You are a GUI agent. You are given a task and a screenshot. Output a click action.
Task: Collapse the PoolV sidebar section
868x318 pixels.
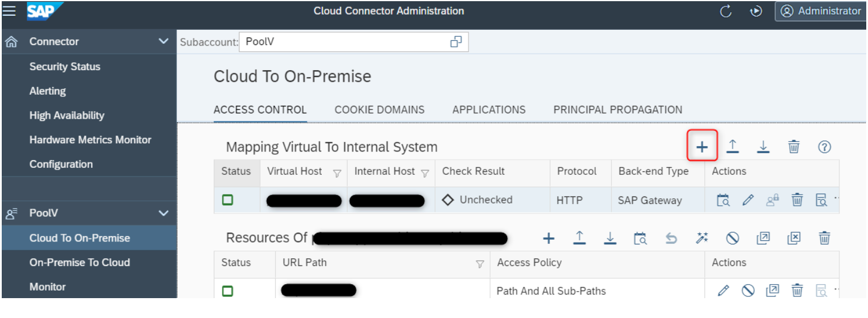pyautogui.click(x=164, y=213)
